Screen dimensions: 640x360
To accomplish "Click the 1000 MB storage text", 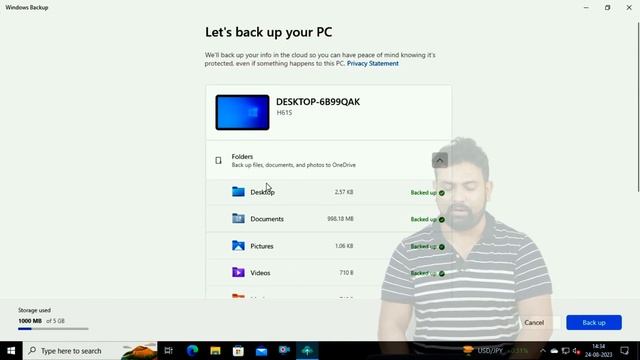I will [x=30, y=321].
